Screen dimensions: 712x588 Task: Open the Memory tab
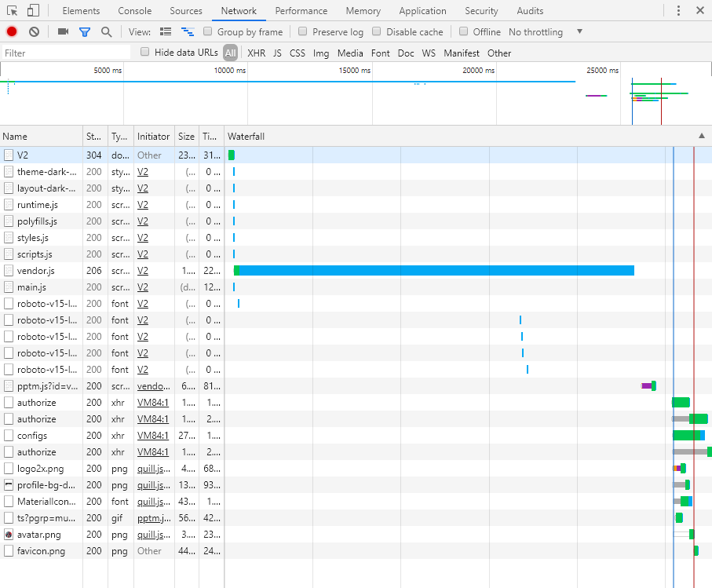(363, 10)
